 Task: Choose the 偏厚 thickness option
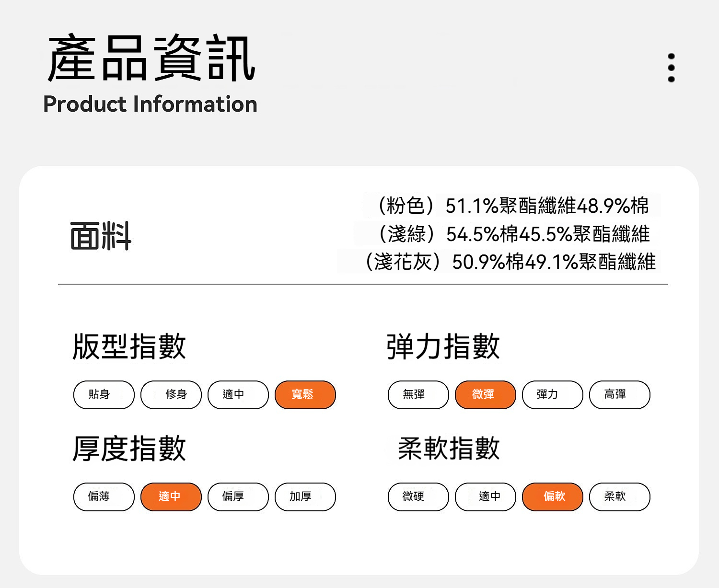(238, 497)
